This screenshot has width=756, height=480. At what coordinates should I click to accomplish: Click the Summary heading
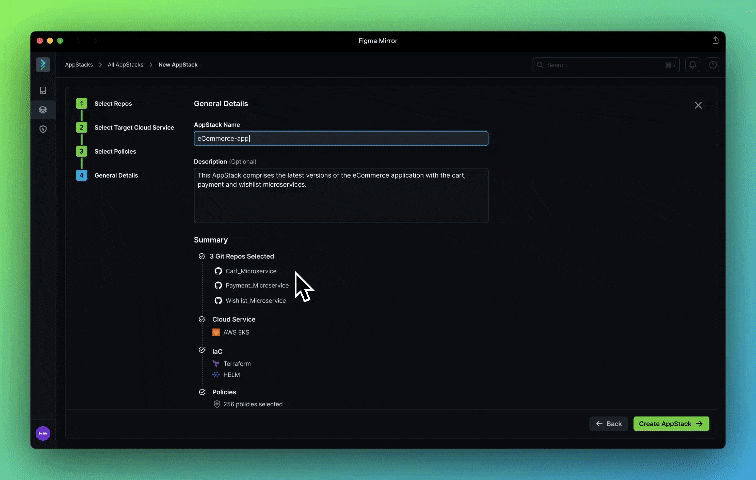click(211, 240)
